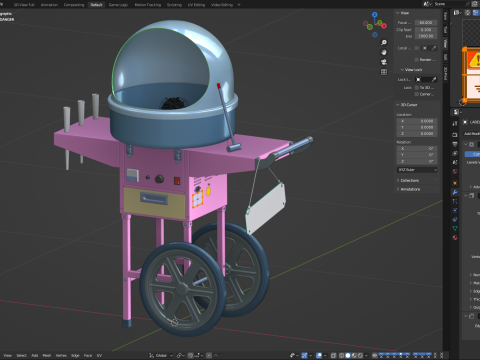Click the Clip Start value field
This screenshot has width=480, height=360.
pyautogui.click(x=426, y=30)
